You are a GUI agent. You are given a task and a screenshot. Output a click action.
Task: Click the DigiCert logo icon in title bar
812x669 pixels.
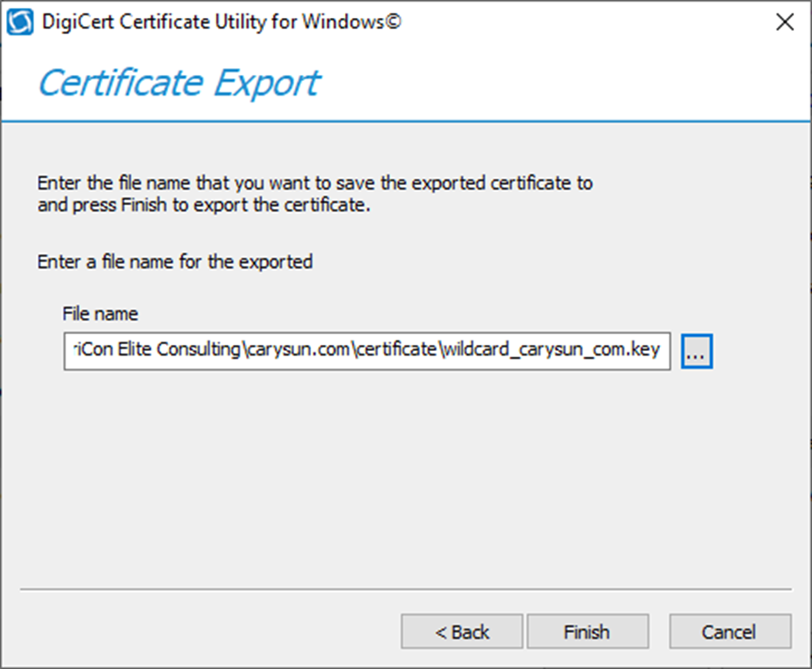click(20, 22)
